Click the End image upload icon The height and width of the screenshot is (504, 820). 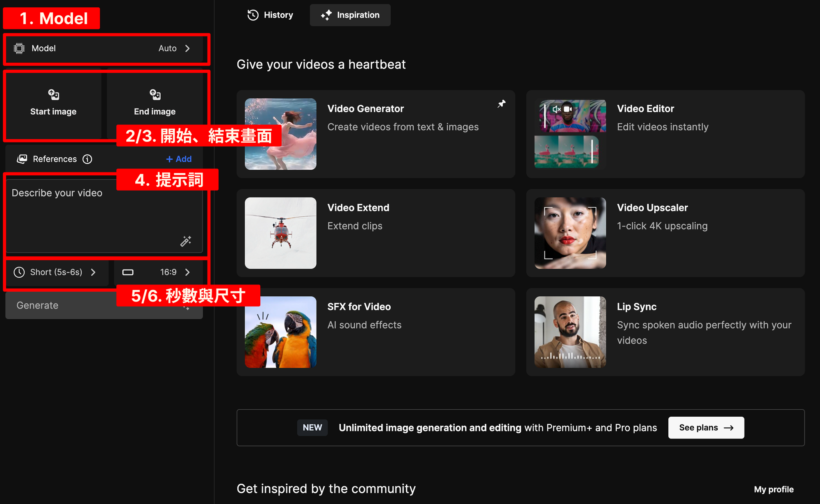pos(155,95)
